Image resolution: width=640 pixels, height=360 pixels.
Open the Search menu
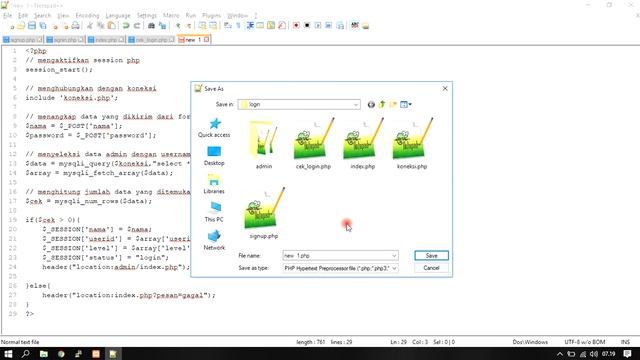click(x=42, y=16)
